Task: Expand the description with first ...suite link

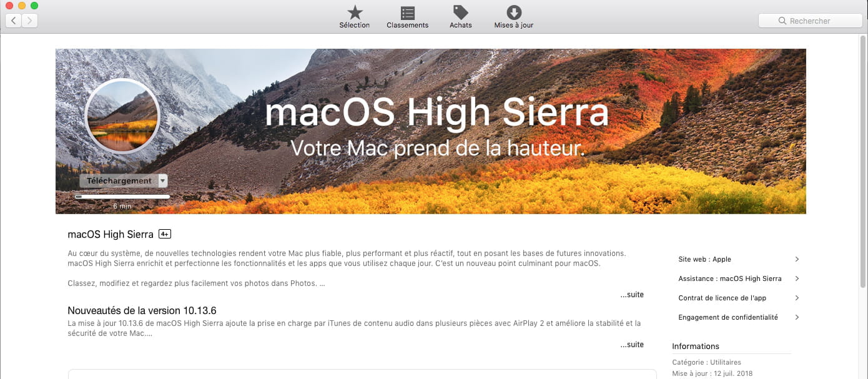Action: coord(632,295)
